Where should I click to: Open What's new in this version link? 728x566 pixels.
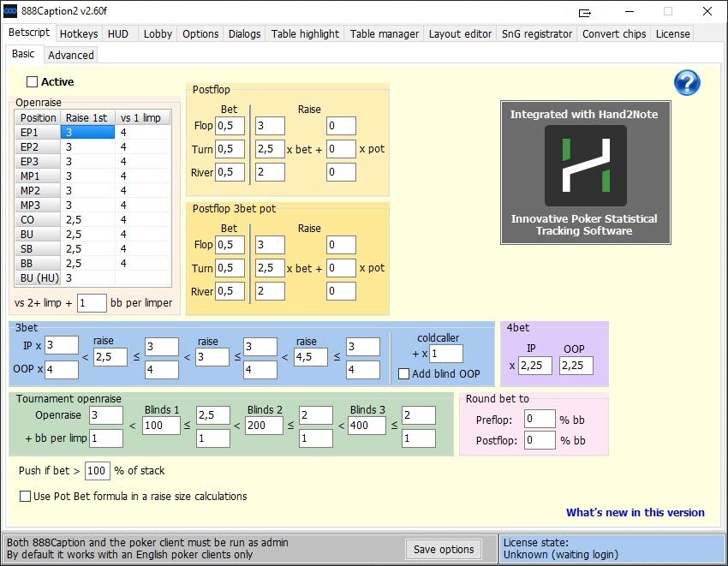click(x=636, y=513)
